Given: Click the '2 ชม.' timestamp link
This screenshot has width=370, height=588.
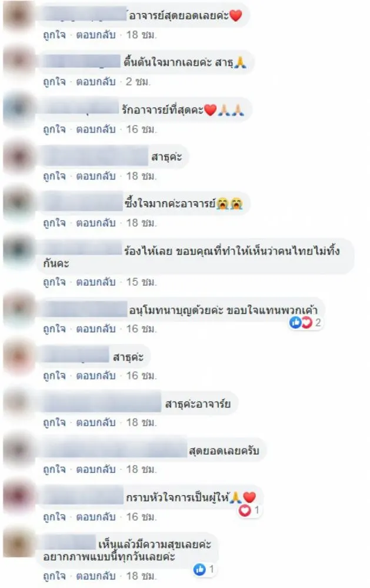Looking at the screenshot, I should (138, 82).
